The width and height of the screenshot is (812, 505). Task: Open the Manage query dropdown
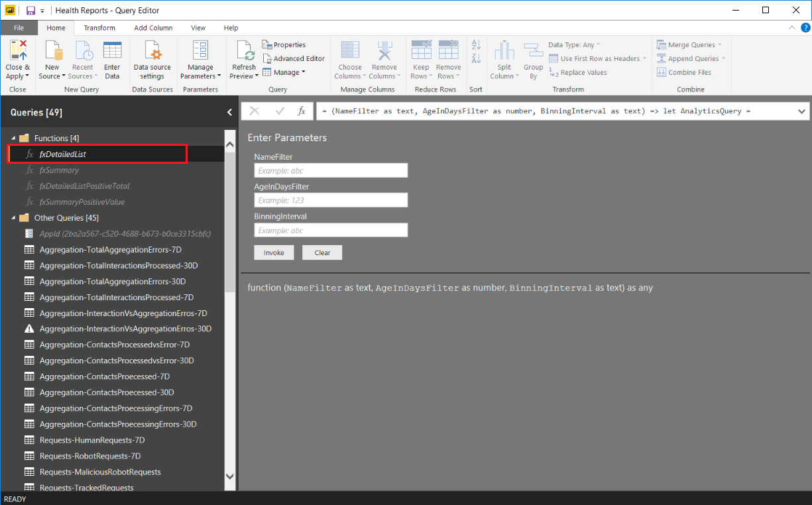[284, 72]
